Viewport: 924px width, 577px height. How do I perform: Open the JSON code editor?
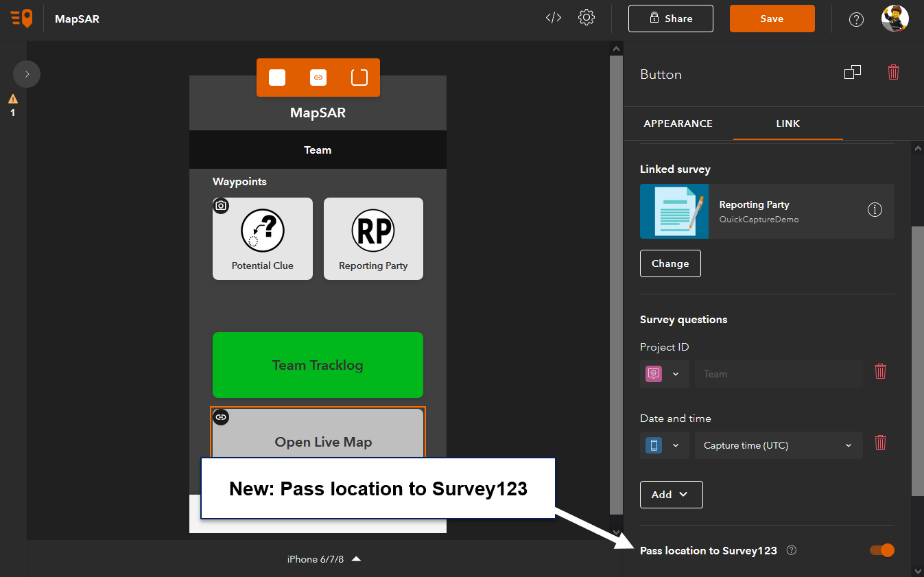pos(553,18)
